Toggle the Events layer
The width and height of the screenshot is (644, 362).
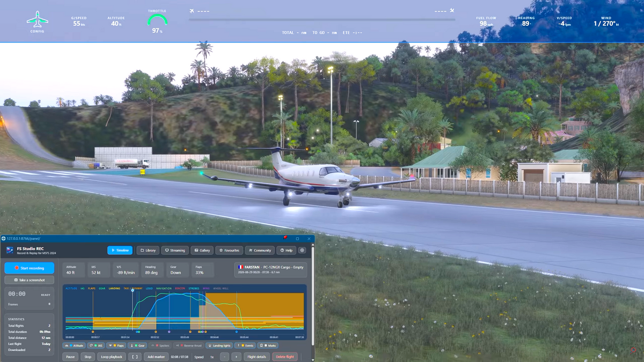tap(245, 345)
